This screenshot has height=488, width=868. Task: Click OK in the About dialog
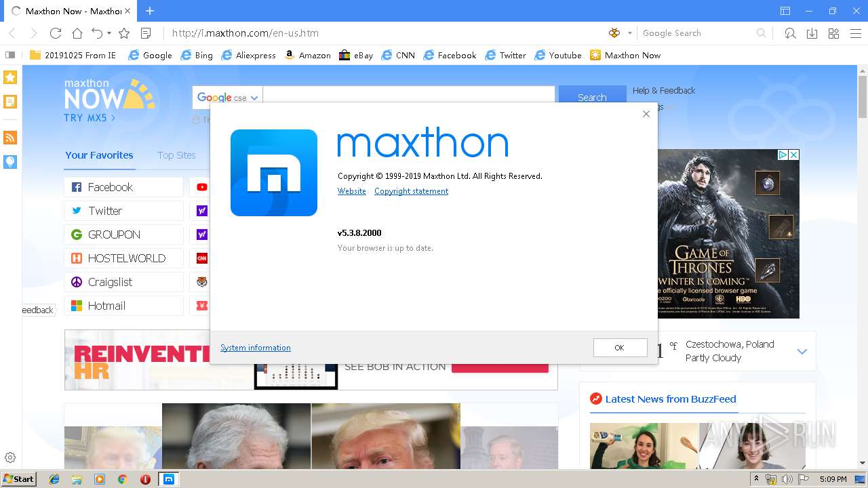click(620, 347)
